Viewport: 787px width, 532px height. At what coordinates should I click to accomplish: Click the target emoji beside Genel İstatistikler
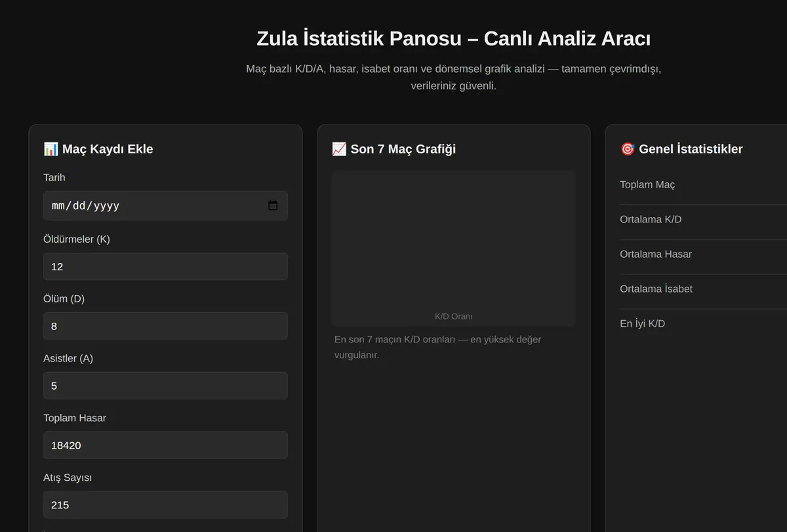point(627,149)
